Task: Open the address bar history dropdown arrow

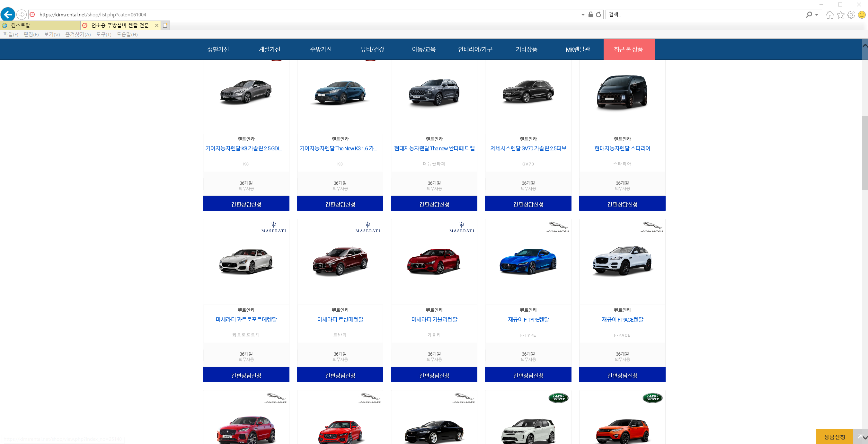Action: 583,15
